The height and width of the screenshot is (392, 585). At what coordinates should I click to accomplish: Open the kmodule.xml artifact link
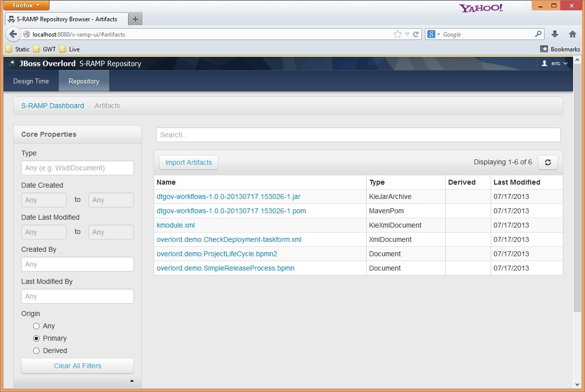pos(175,225)
